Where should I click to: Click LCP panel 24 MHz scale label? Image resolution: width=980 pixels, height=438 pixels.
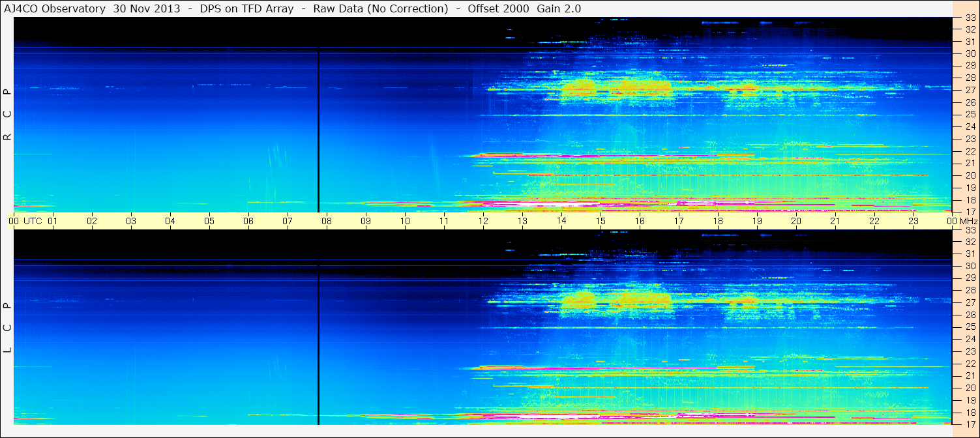click(x=970, y=339)
